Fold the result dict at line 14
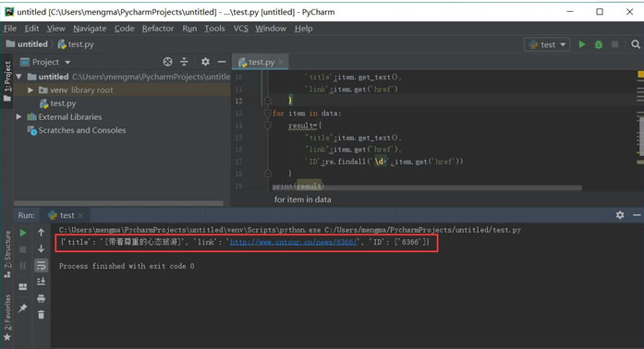Image resolution: width=644 pixels, height=349 pixels. (x=268, y=126)
